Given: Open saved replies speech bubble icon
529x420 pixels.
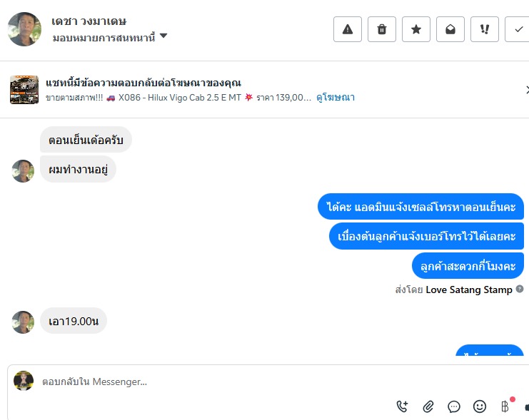Looking at the screenshot, I should tap(454, 406).
